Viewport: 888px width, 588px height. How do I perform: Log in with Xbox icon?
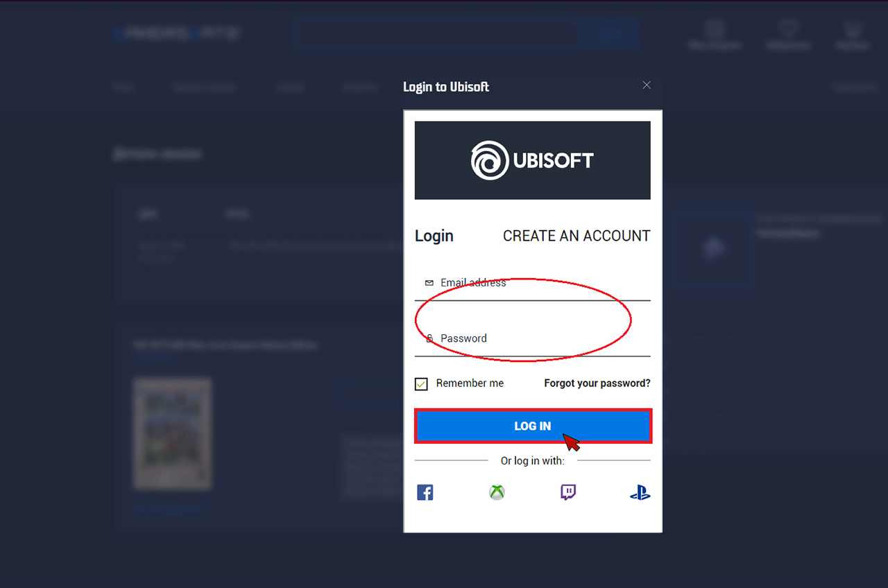pyautogui.click(x=497, y=493)
